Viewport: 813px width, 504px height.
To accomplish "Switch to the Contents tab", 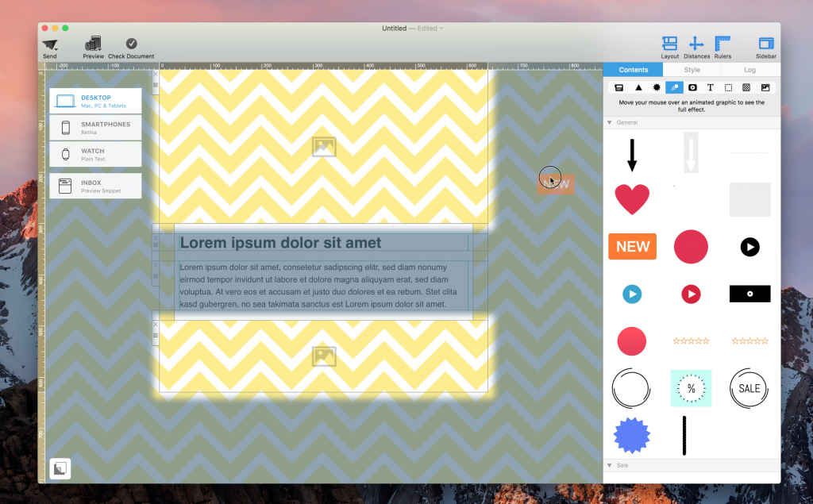I will click(633, 70).
